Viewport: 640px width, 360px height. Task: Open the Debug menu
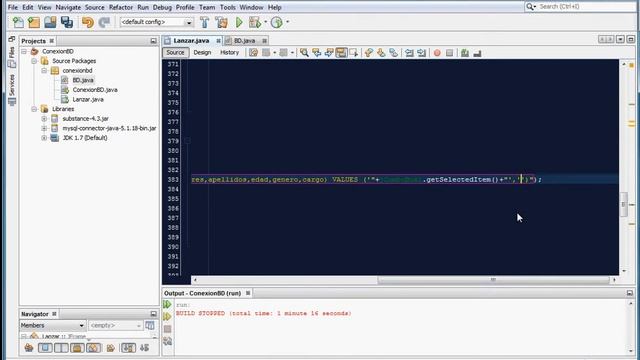(162, 7)
